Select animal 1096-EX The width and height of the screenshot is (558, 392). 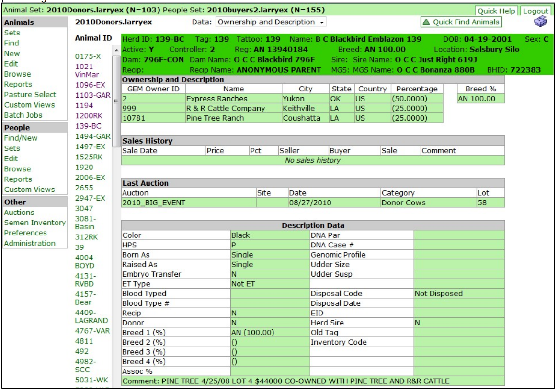coord(91,85)
